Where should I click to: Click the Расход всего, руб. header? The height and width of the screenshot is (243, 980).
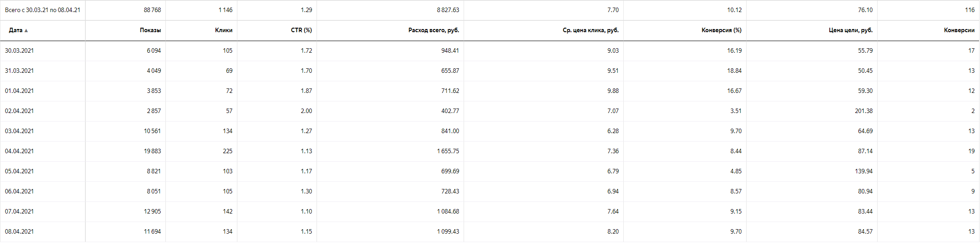(x=434, y=30)
